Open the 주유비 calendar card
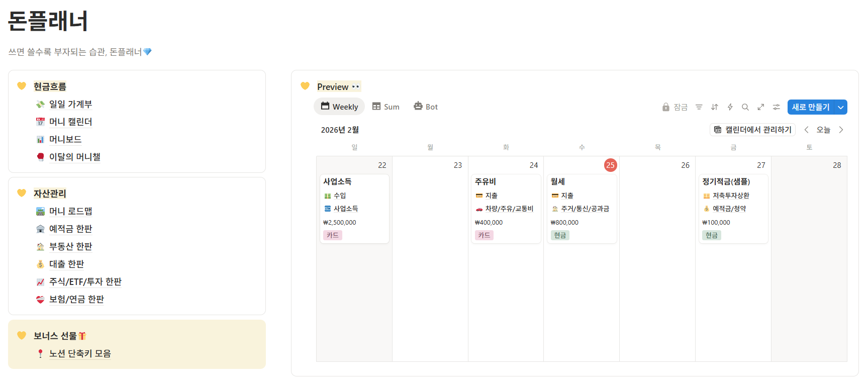Viewport: 868px width, 384px height. click(506, 209)
